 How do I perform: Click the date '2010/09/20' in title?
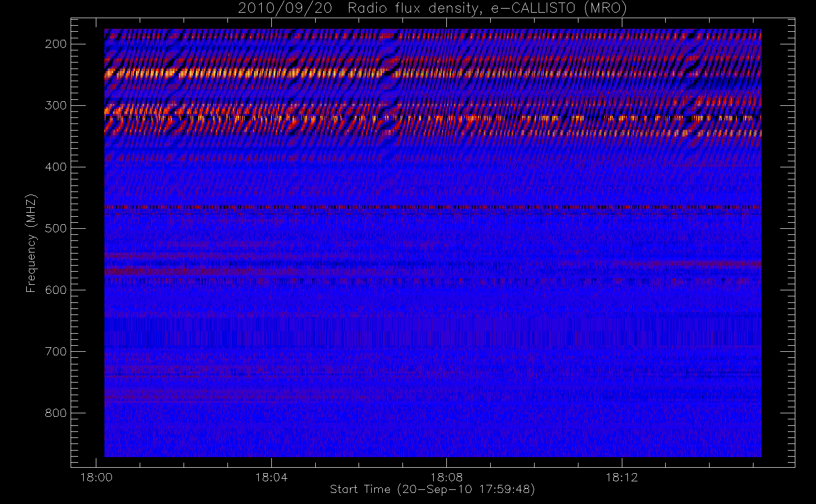tap(285, 9)
